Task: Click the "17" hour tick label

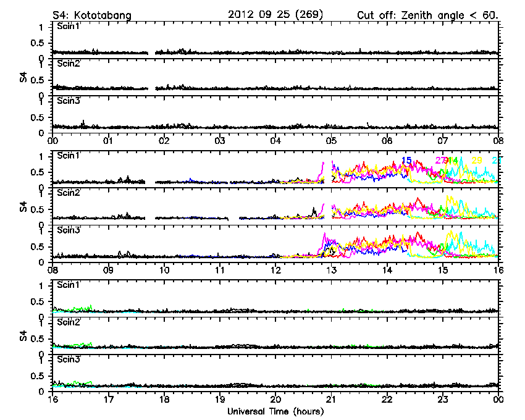Action: coord(108,399)
